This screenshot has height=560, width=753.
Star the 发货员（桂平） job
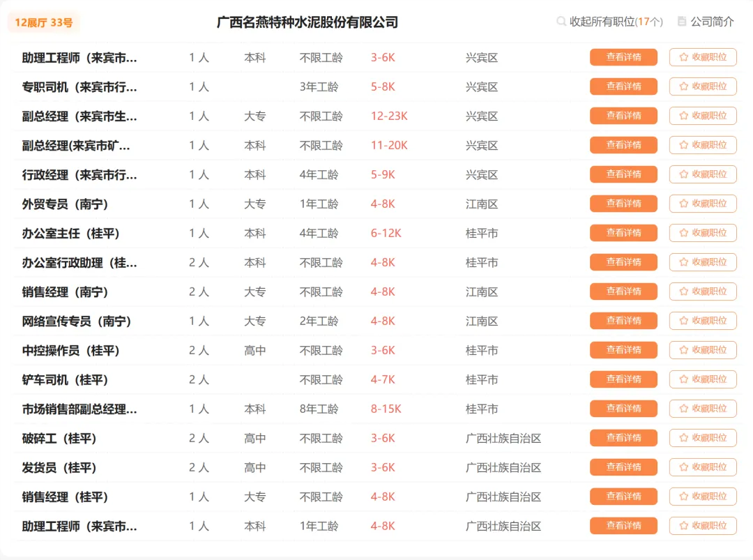[703, 467]
